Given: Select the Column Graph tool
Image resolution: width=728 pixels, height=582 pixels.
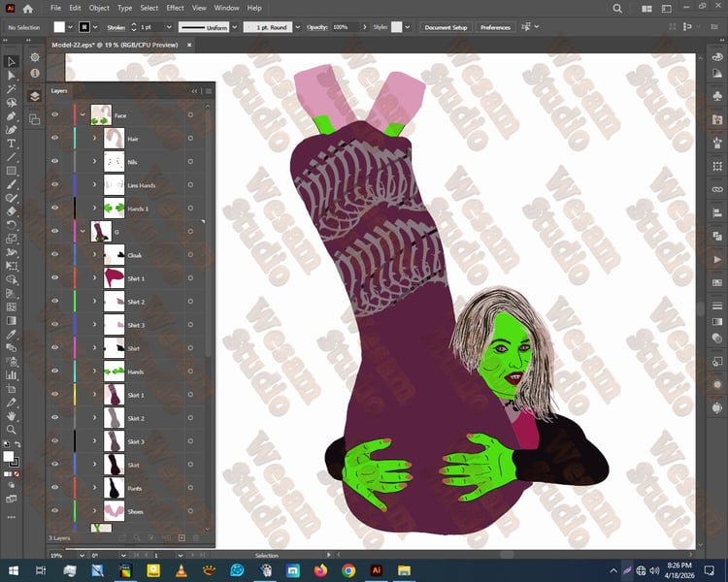Looking at the screenshot, I should pos(11,375).
